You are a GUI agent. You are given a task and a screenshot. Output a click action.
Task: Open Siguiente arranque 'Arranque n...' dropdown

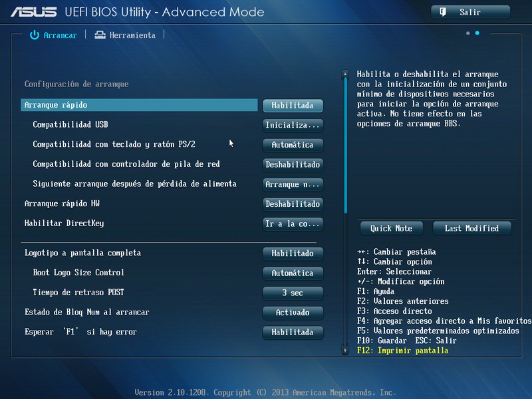pyautogui.click(x=293, y=184)
